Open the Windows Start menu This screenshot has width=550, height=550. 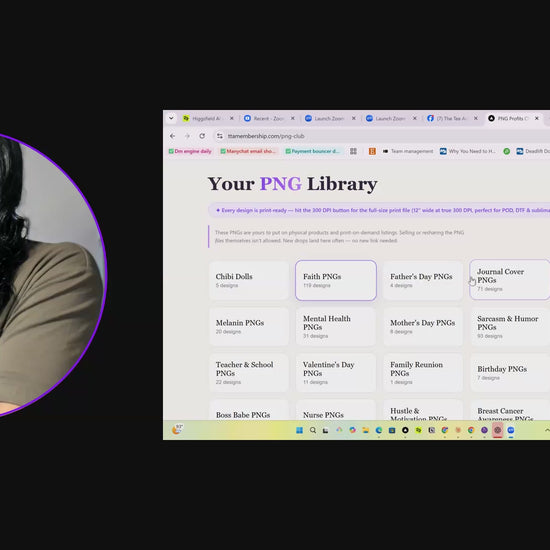(x=300, y=430)
